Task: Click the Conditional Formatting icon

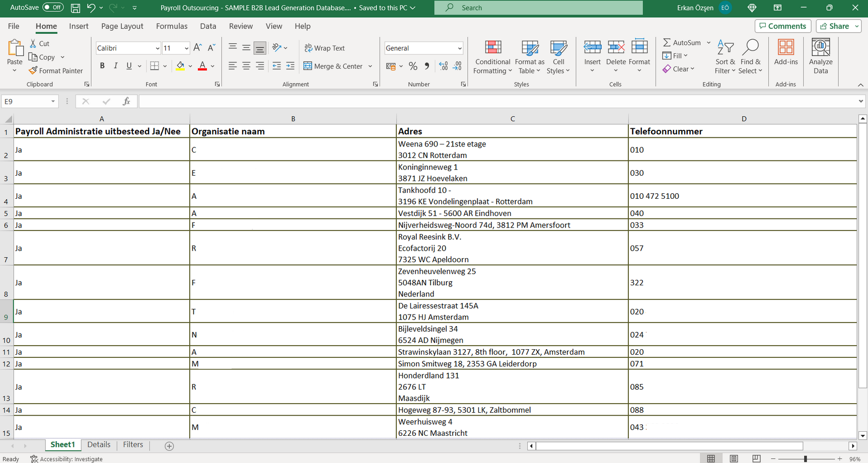Action: [492, 57]
